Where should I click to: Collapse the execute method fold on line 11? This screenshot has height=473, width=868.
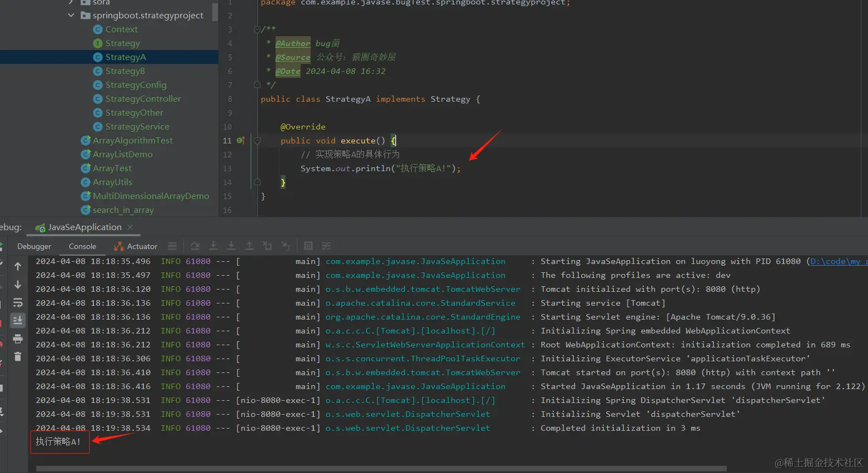[x=257, y=141]
